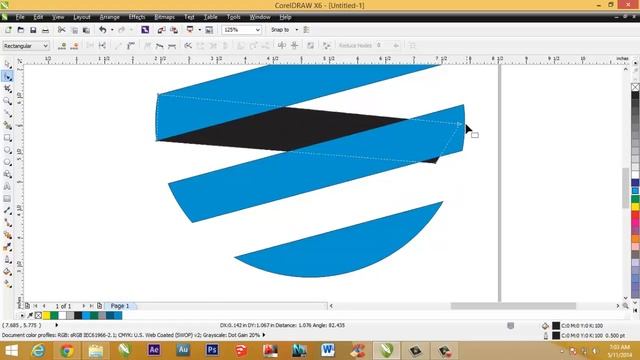Save the document with disk icon
Viewport: 640px width, 360px height.
point(33,30)
